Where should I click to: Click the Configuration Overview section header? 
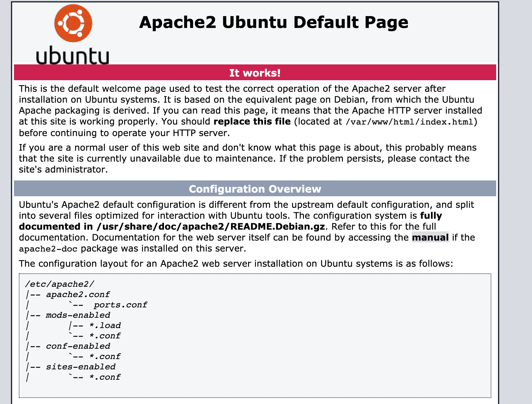[255, 189]
